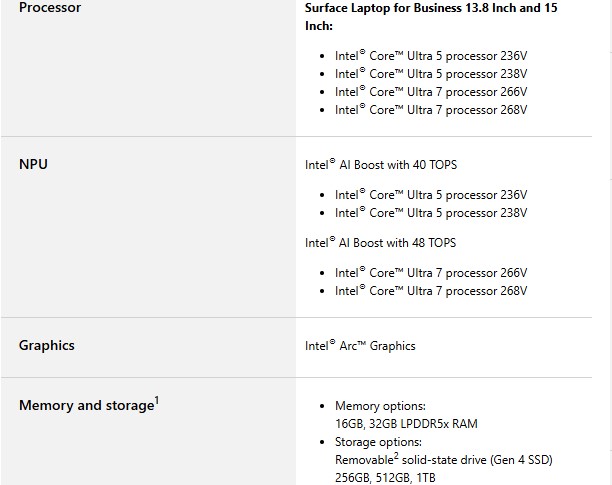Screen dimensions: 612x485
Task: Open footnote 2 after the word Removable
Action: [398, 455]
